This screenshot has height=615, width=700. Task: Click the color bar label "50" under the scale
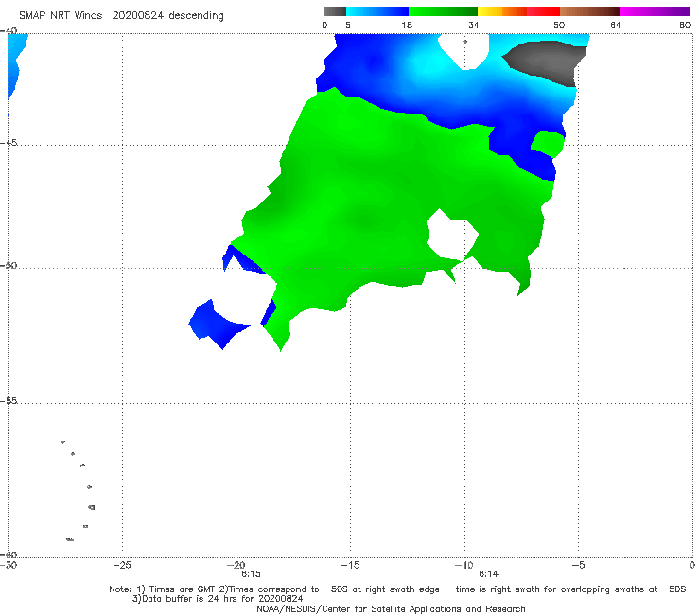pyautogui.click(x=559, y=25)
